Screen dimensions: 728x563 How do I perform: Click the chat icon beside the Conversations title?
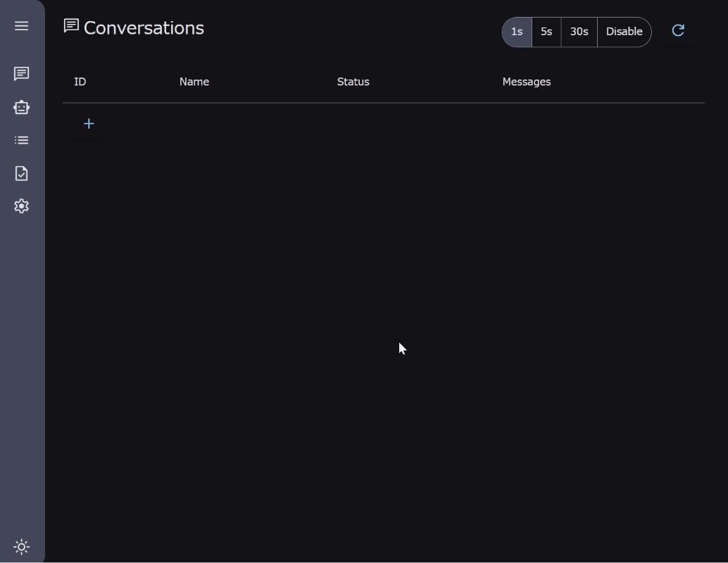[71, 26]
